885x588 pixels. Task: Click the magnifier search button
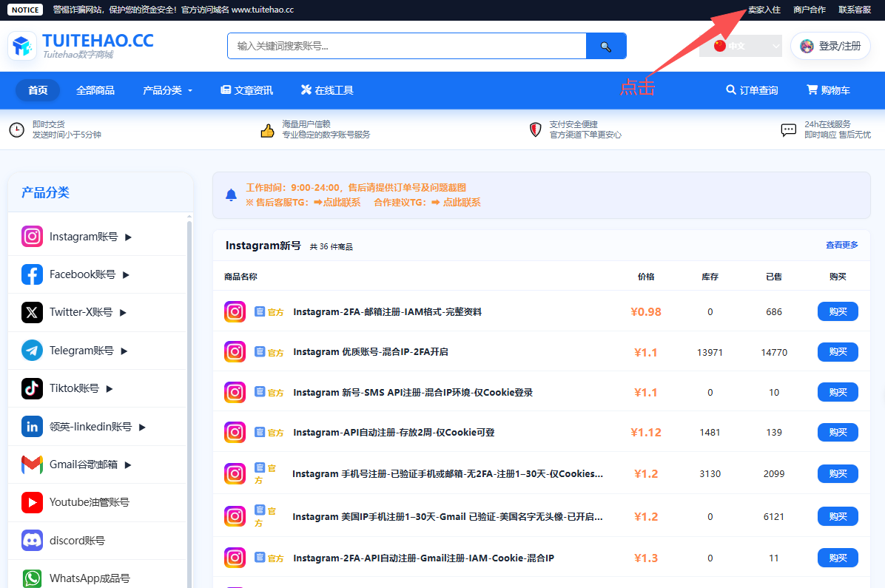pyautogui.click(x=606, y=47)
